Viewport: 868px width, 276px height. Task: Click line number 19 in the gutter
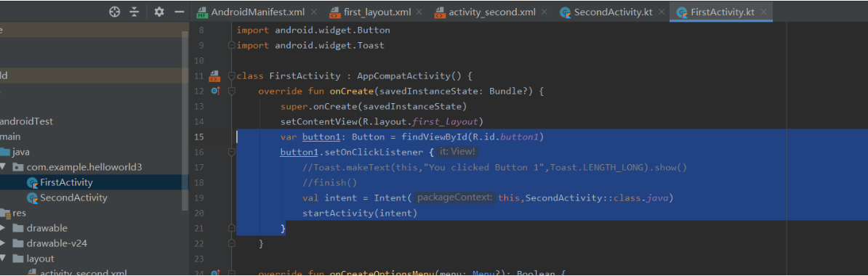(x=199, y=198)
